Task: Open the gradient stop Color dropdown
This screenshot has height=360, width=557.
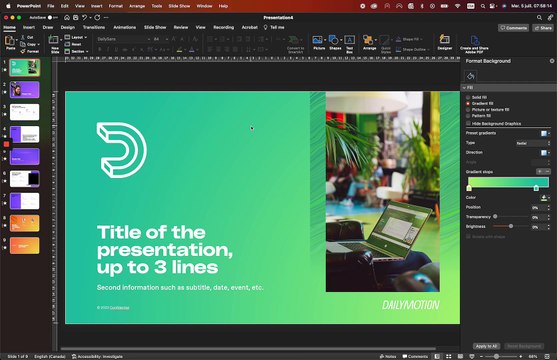Action: point(545,198)
